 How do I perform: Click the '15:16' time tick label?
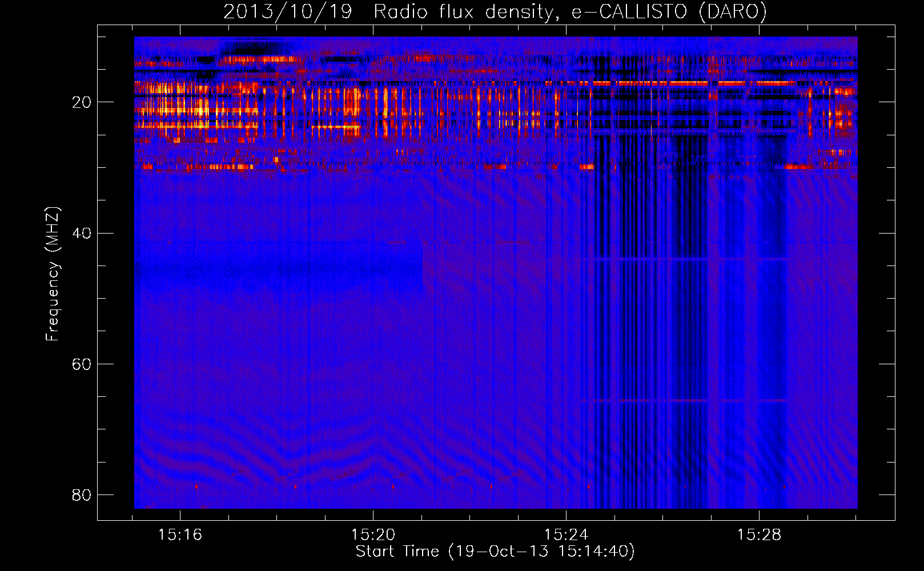point(180,535)
